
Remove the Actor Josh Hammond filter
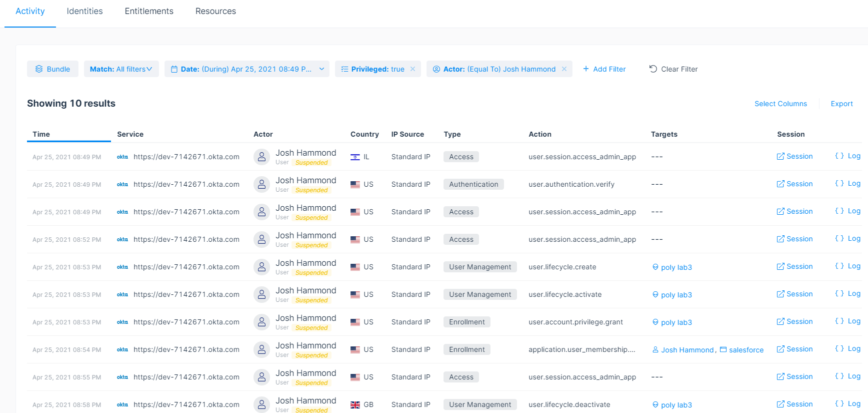coord(564,69)
